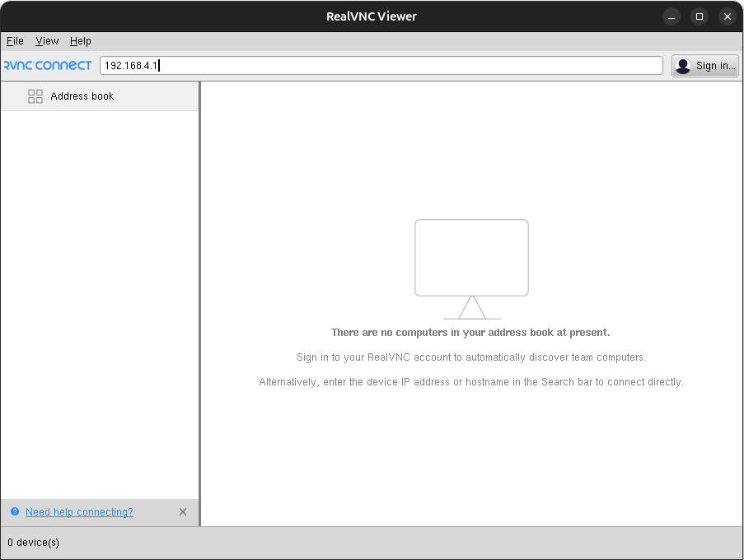Screen dimensions: 744x560
Task: Maximize the RealVNC Viewer window
Action: coord(700,16)
